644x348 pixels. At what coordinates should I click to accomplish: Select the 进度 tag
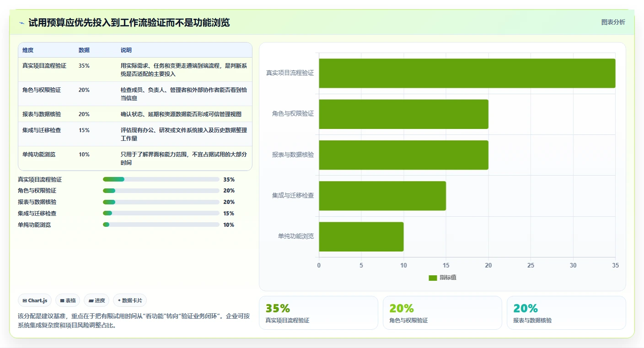tap(97, 300)
